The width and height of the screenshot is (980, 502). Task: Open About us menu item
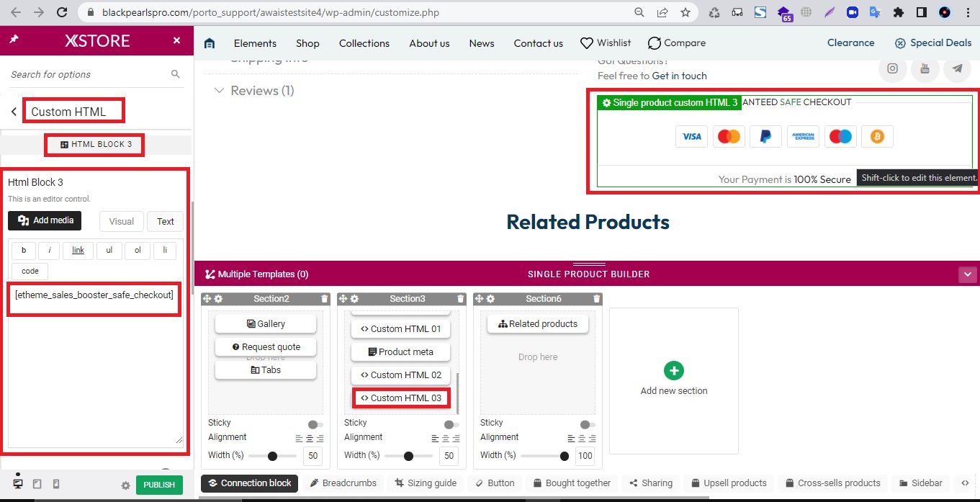coord(429,43)
